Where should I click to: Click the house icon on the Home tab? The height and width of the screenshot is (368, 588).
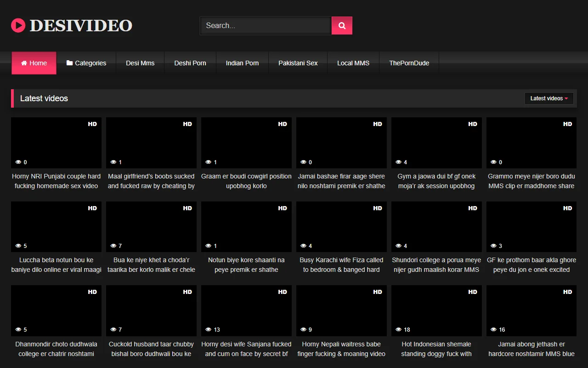coord(24,63)
